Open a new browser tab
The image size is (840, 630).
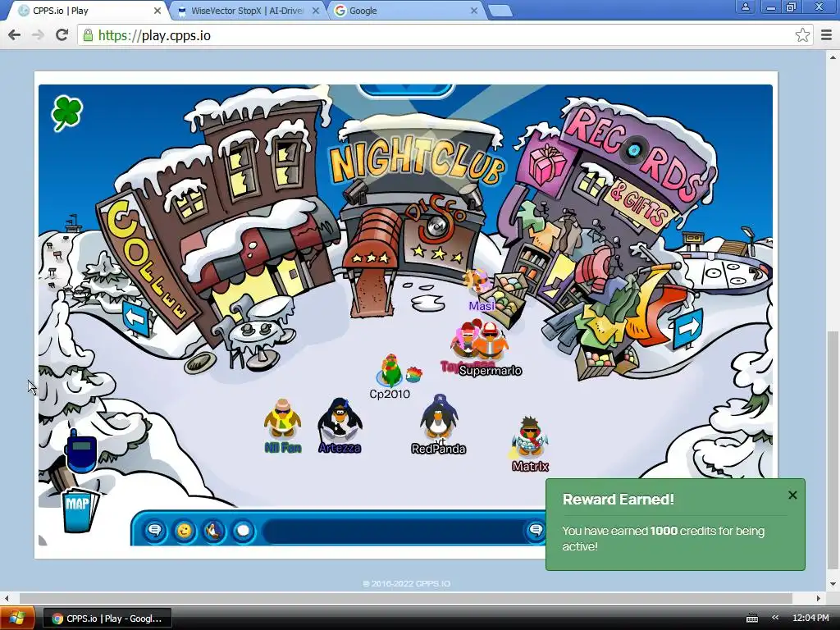[501, 11]
